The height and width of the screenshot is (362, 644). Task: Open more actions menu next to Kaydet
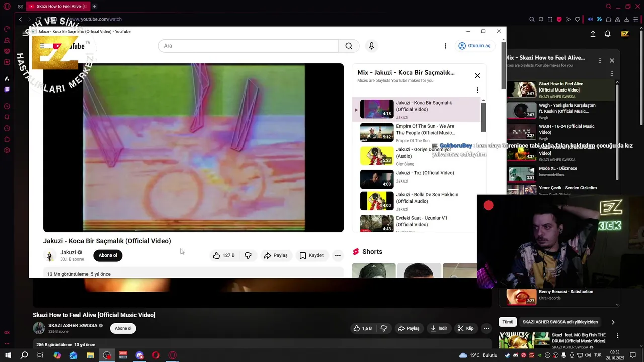338,255
